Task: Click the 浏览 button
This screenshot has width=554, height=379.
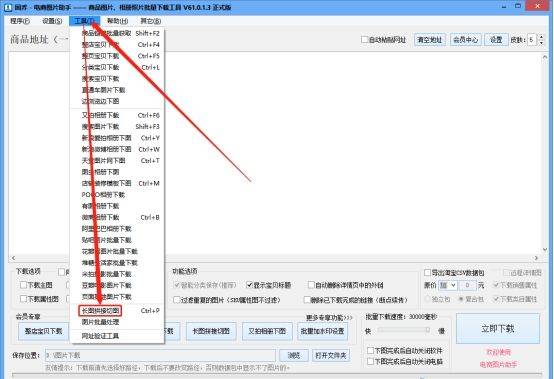Action: point(294,355)
